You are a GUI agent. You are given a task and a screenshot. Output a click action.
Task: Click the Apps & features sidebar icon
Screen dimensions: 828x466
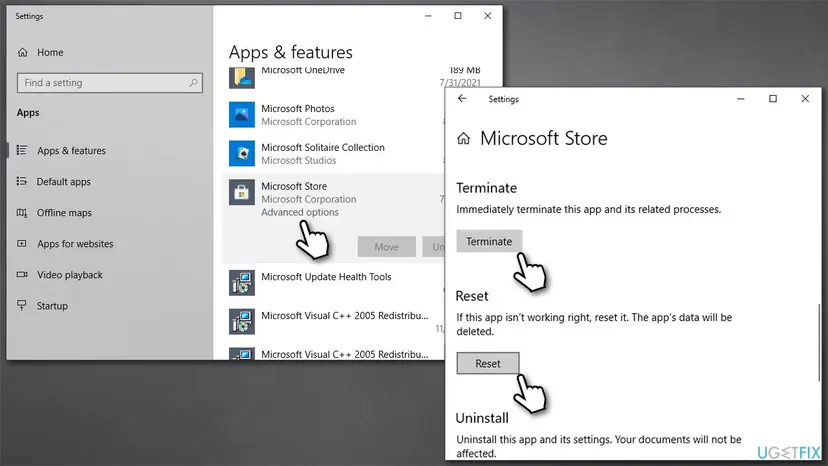(22, 151)
